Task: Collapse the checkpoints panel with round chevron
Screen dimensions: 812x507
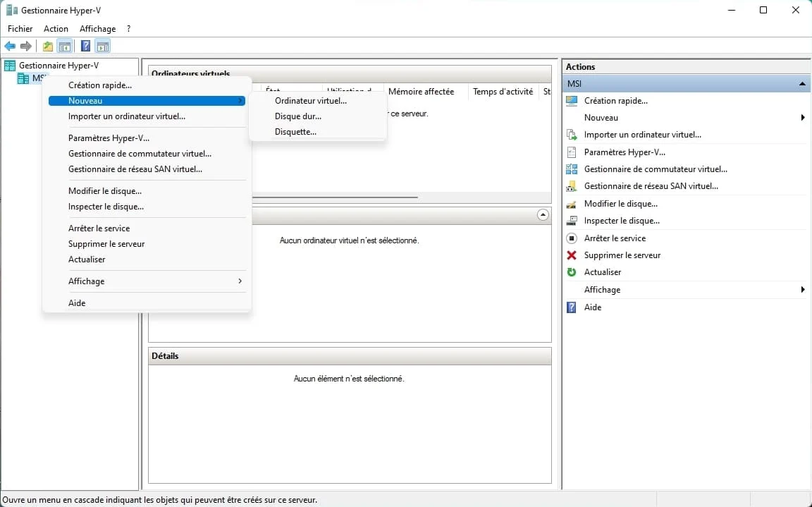Action: (x=543, y=215)
